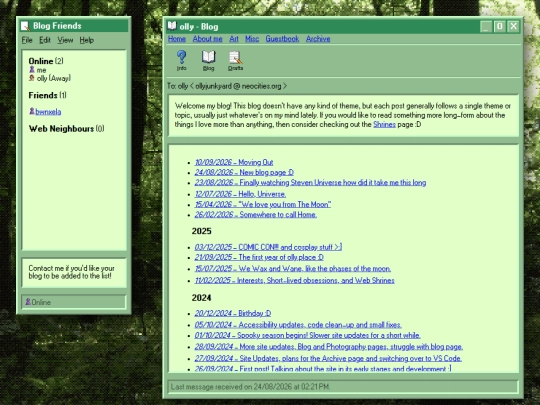The image size is (540, 405).
Task: Visit the Guestbook page
Action: 282,39
